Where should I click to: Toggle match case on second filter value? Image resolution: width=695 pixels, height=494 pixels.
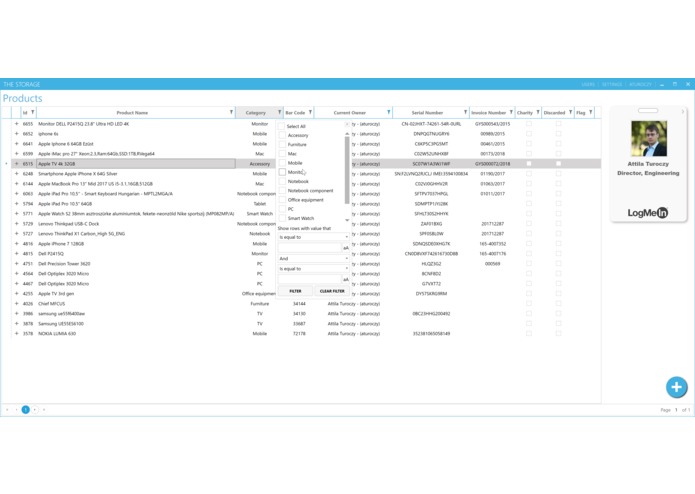coord(346,280)
